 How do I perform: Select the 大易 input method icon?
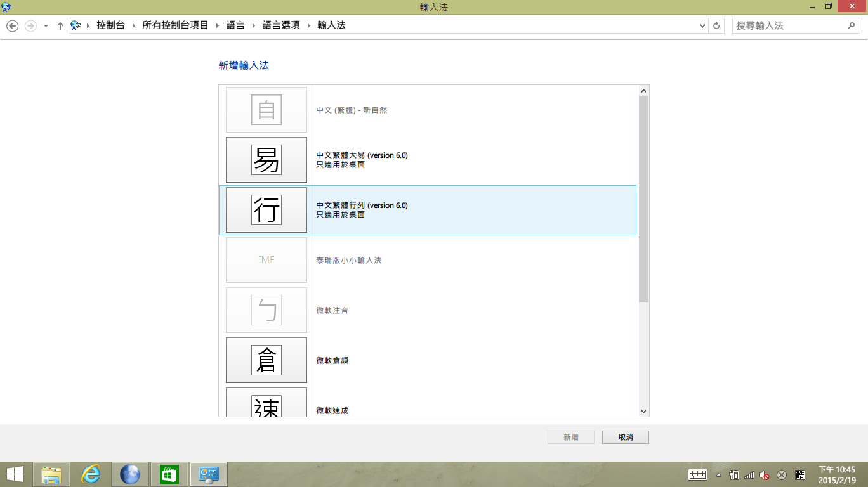point(266,160)
